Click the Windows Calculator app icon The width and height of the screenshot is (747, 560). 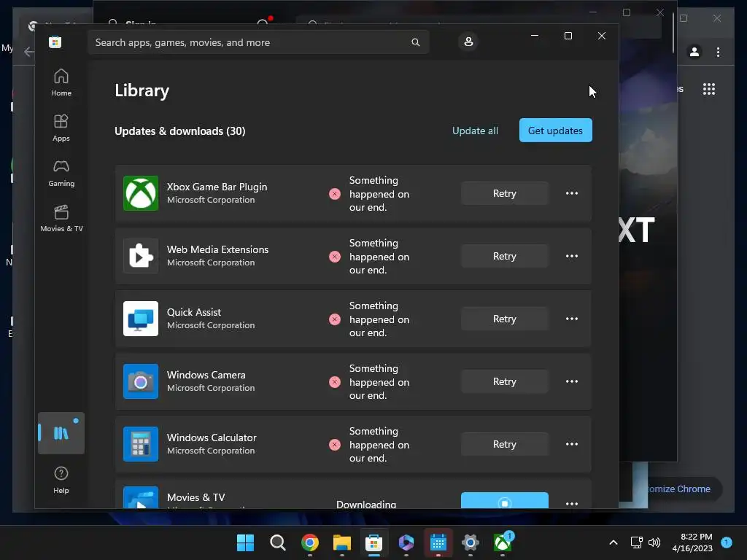[141, 444]
